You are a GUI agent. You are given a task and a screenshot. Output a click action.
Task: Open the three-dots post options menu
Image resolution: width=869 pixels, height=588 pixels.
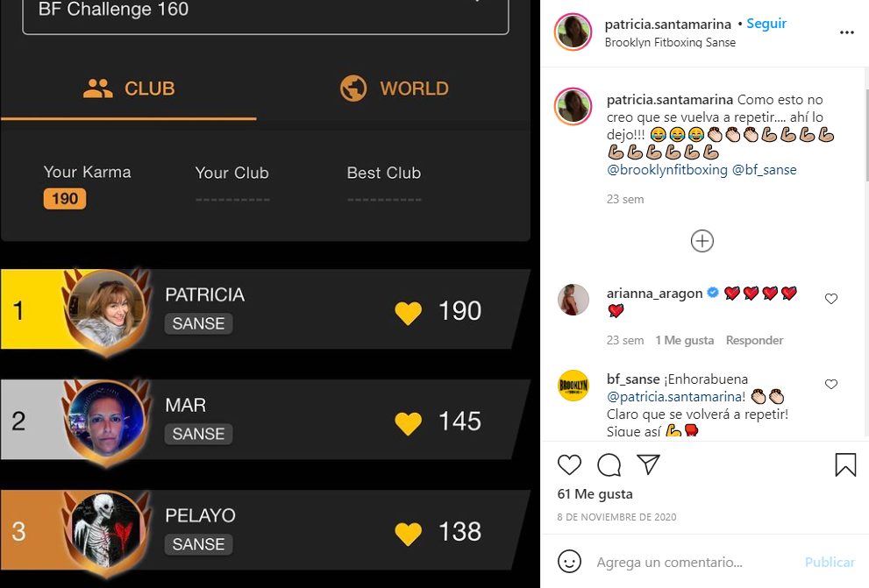click(x=846, y=32)
